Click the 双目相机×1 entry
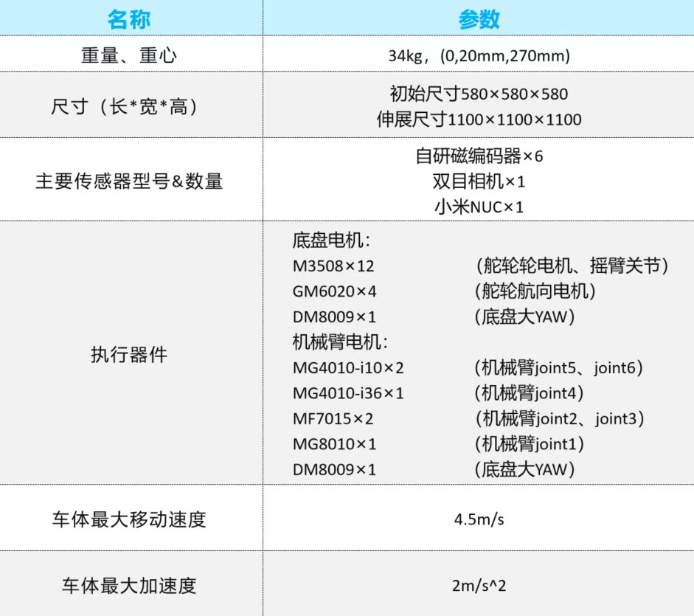This screenshot has width=694, height=616. (479, 181)
